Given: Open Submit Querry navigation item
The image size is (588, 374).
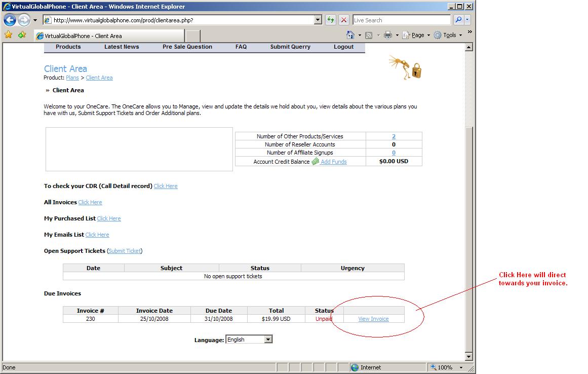Looking at the screenshot, I should coord(290,47).
